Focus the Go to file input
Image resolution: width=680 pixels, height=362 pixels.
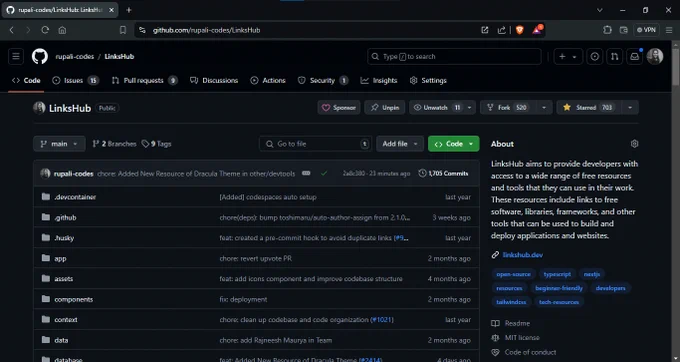tap(315, 144)
